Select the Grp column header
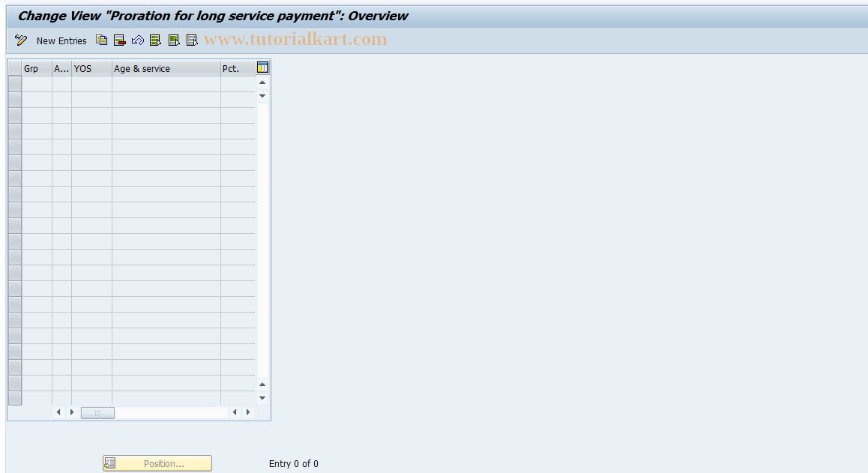Viewport: 868px width, 473px height. point(37,69)
